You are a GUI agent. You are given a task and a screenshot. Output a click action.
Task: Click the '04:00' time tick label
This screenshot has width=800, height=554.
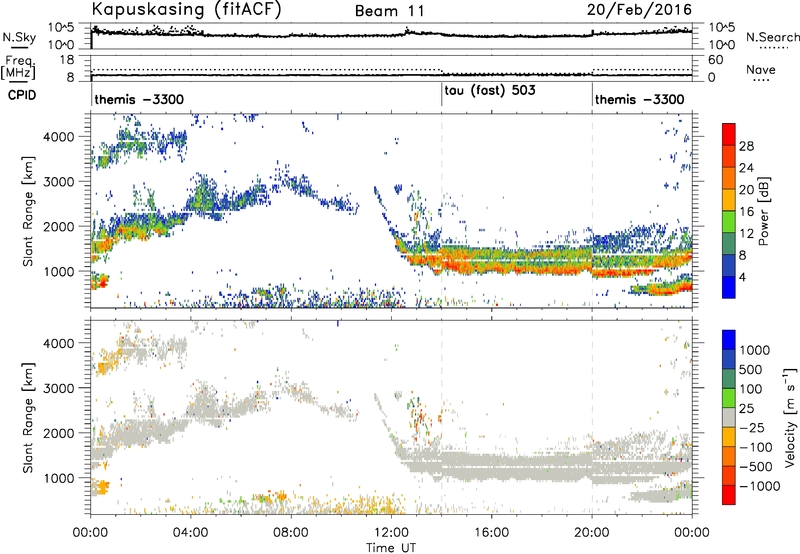(191, 533)
